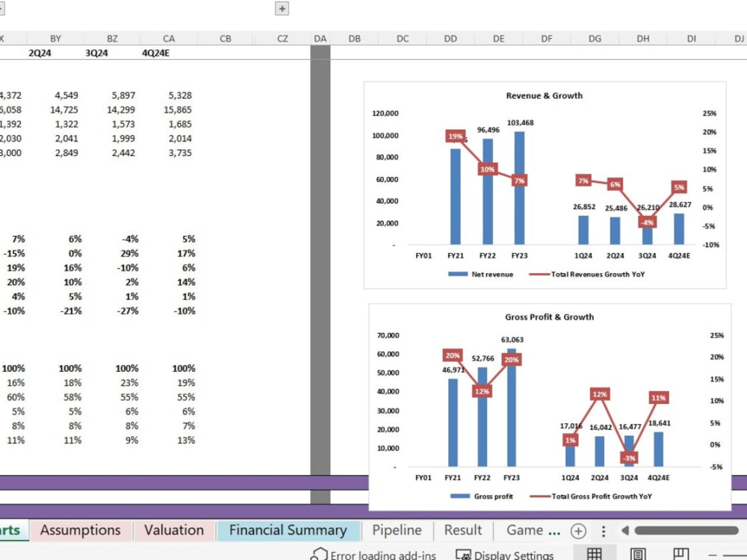Select the 4Q24E header cell
Screen dimensions: 747x560
[169, 53]
